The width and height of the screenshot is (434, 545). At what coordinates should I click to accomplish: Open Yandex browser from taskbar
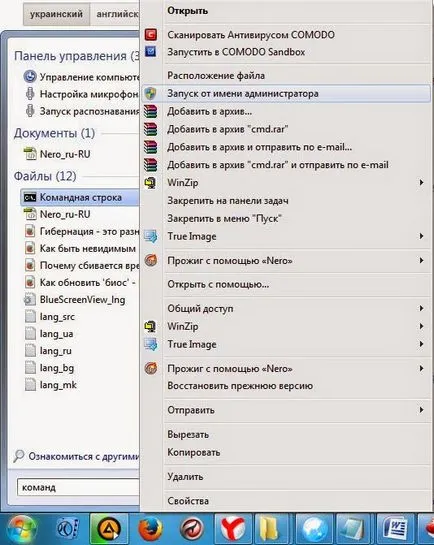[233, 529]
